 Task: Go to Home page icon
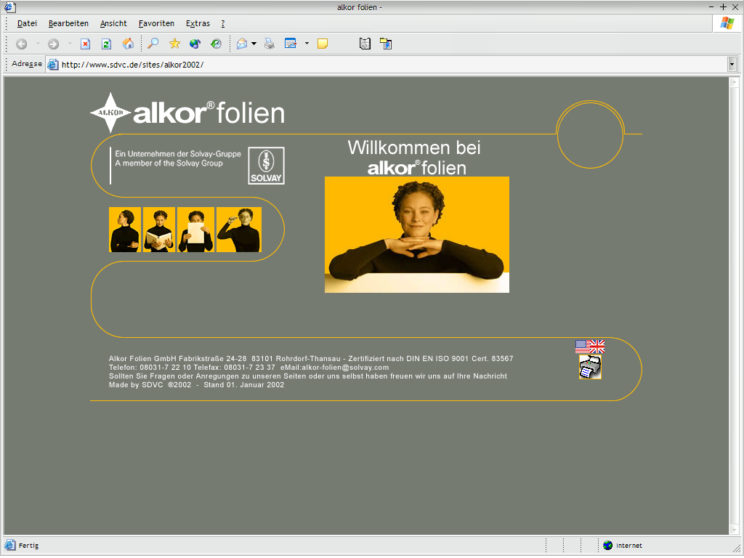pos(128,44)
